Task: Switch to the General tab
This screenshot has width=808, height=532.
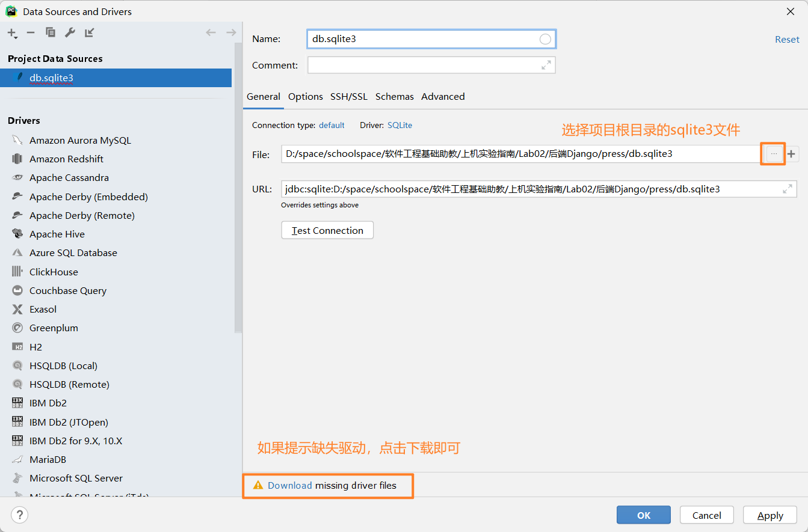Action: [x=264, y=96]
